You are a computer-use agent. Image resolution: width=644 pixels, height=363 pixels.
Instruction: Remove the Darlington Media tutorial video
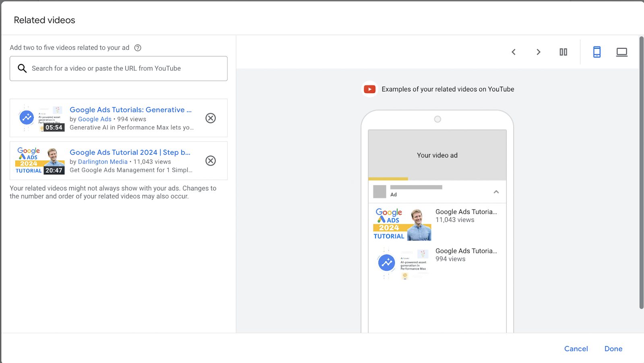[211, 161]
